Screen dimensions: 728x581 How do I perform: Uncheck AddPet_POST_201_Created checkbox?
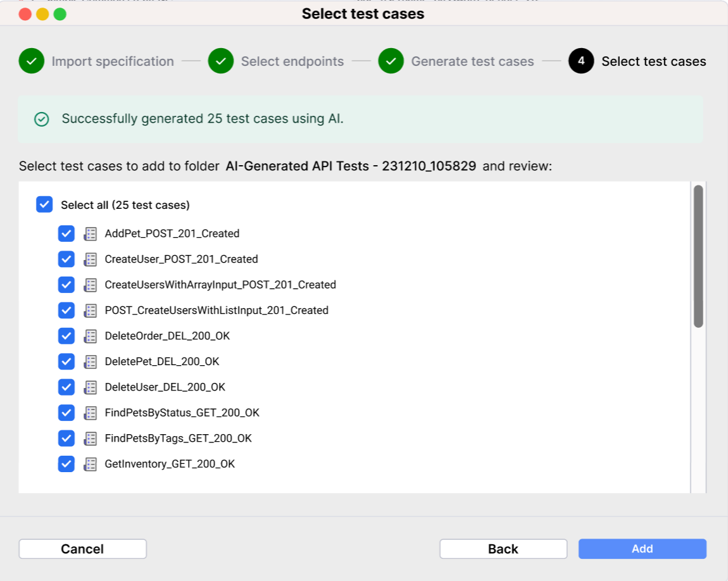[66, 234]
